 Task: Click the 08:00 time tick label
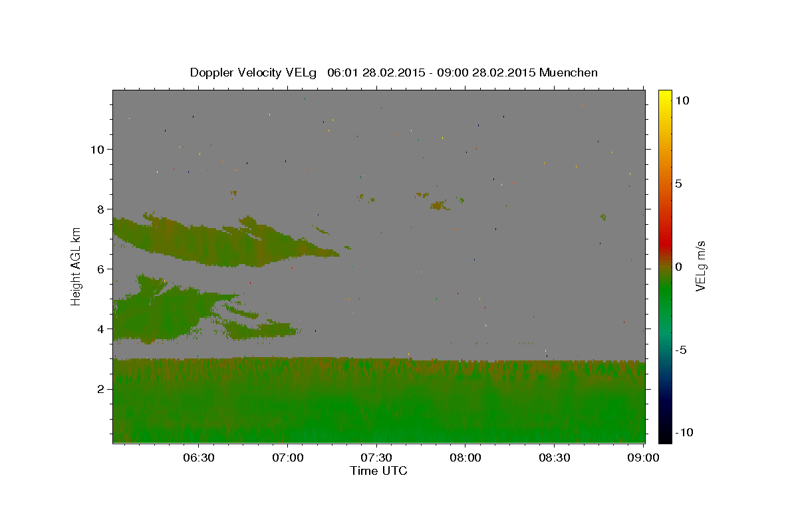click(x=465, y=458)
